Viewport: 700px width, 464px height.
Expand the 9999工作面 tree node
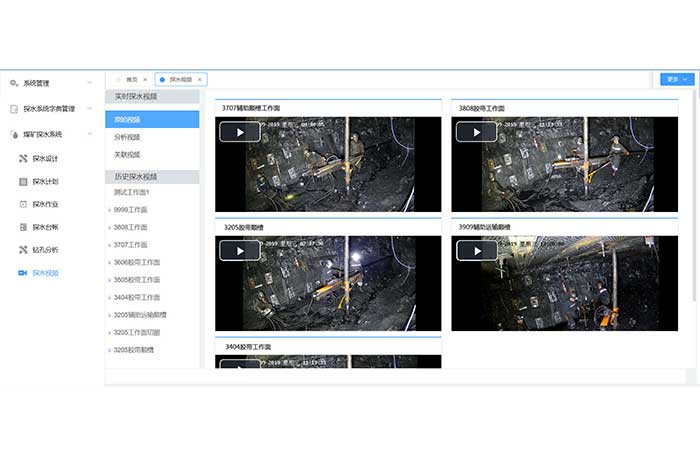pos(130,210)
